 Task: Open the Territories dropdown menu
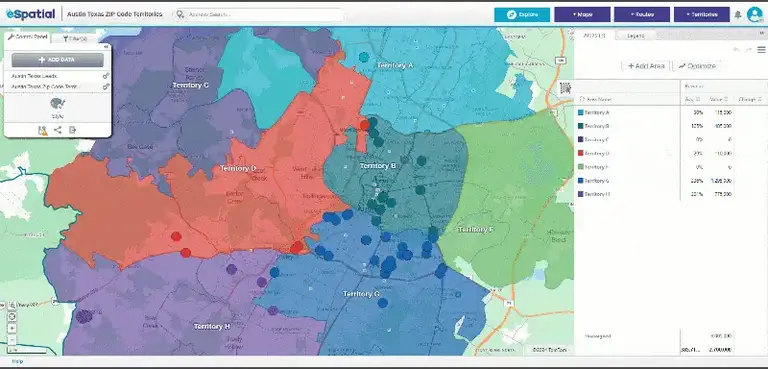(x=701, y=15)
